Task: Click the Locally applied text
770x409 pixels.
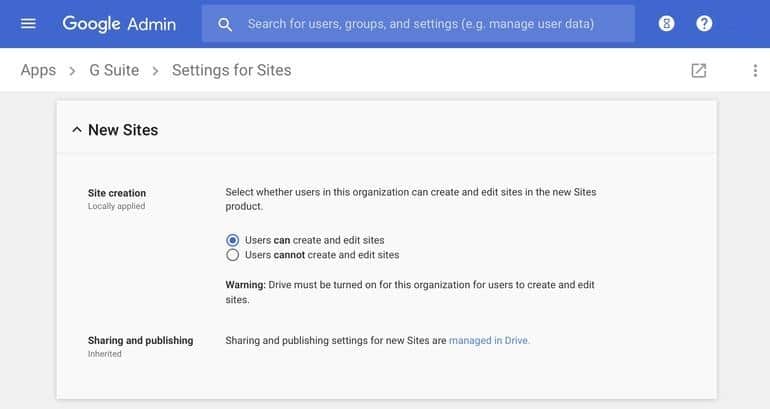Action: click(116, 206)
